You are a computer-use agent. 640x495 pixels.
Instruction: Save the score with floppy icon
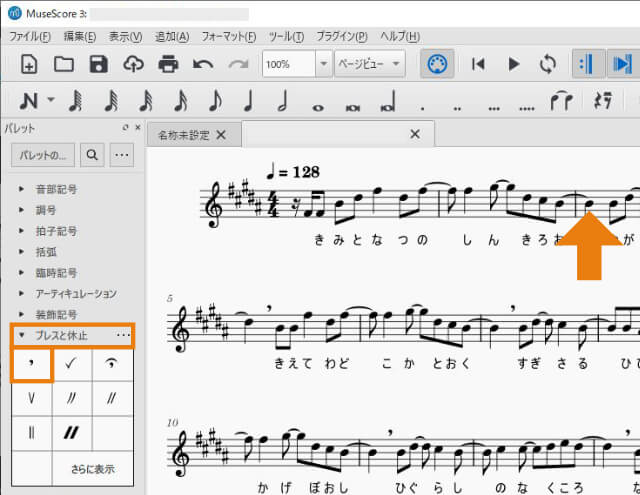pyautogui.click(x=98, y=64)
